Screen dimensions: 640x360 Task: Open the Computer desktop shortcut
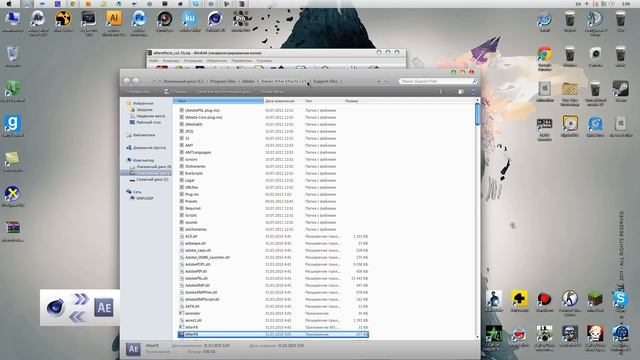pos(12,19)
